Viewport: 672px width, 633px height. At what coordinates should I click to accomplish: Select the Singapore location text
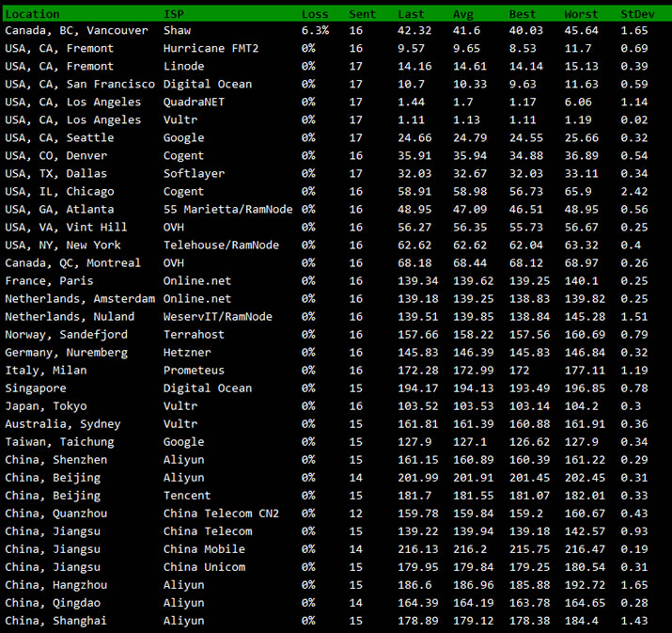tap(36, 388)
